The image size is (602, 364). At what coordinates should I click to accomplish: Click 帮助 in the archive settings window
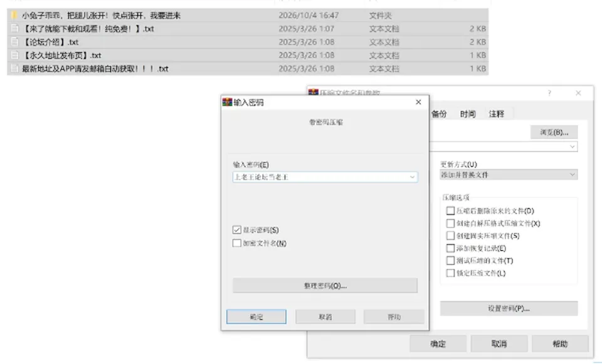coord(560,344)
